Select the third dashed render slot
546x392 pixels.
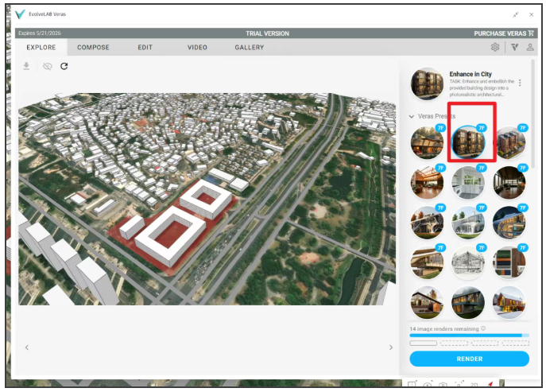point(485,343)
